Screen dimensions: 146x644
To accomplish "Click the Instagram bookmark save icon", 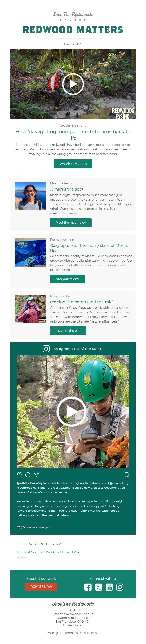I will coord(127,475).
